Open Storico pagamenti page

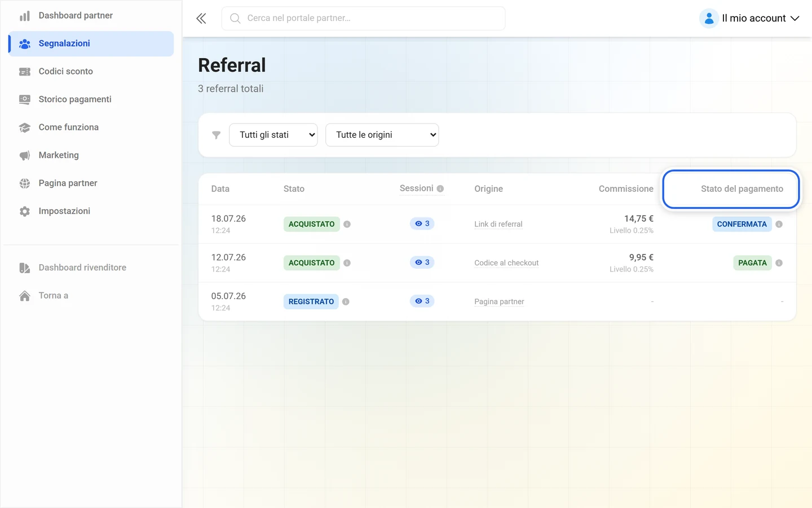[x=91, y=99]
